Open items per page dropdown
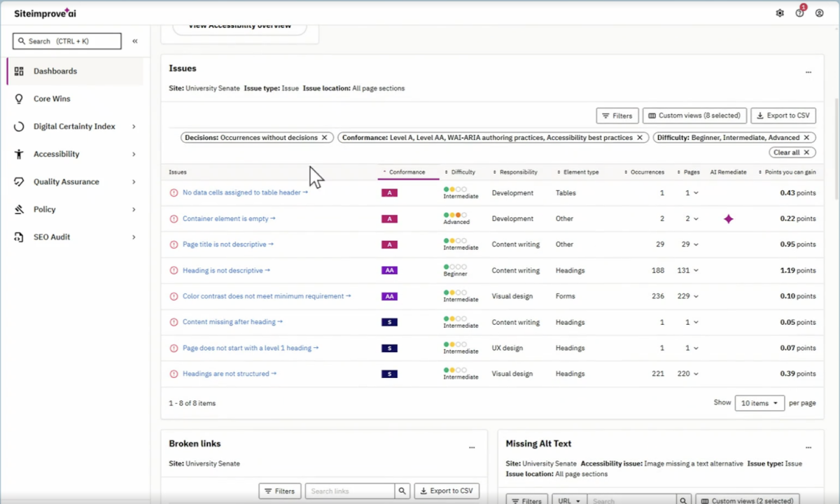Screen dimensions: 840x504 (759, 403)
